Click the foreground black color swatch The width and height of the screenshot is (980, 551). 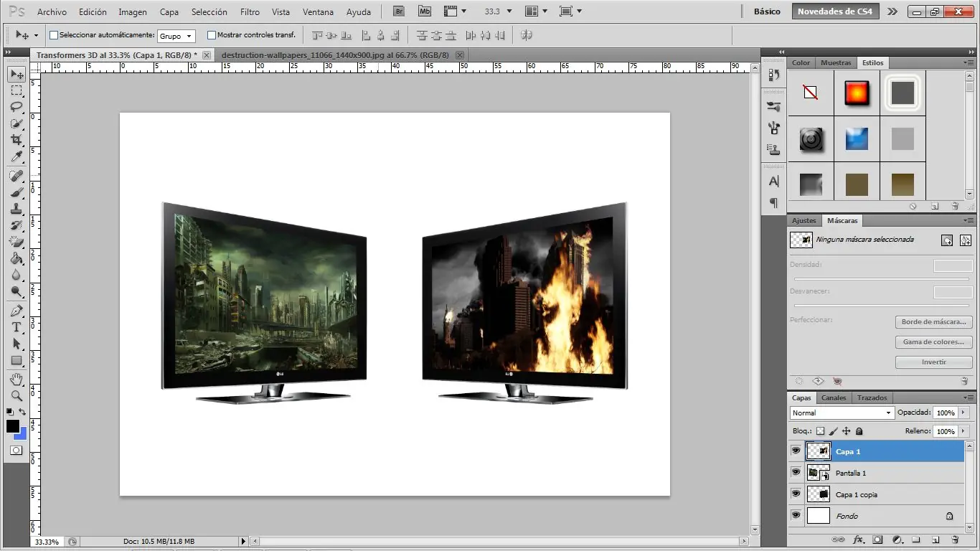pyautogui.click(x=13, y=426)
